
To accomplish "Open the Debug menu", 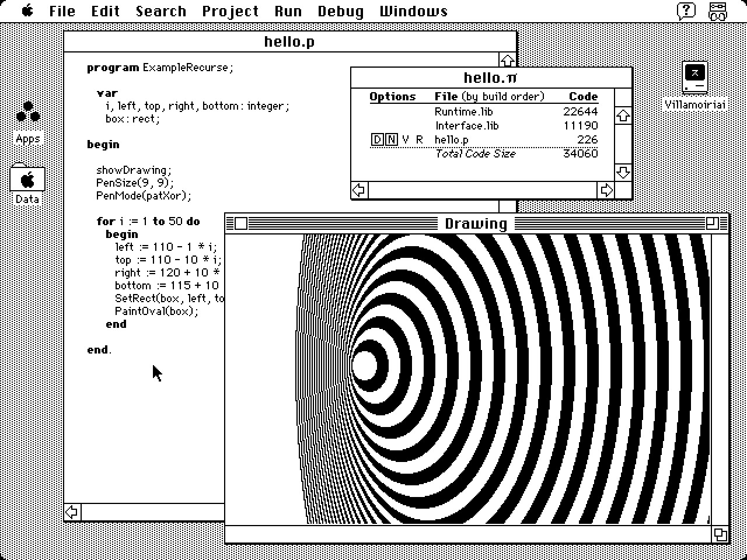I will 341,11.
